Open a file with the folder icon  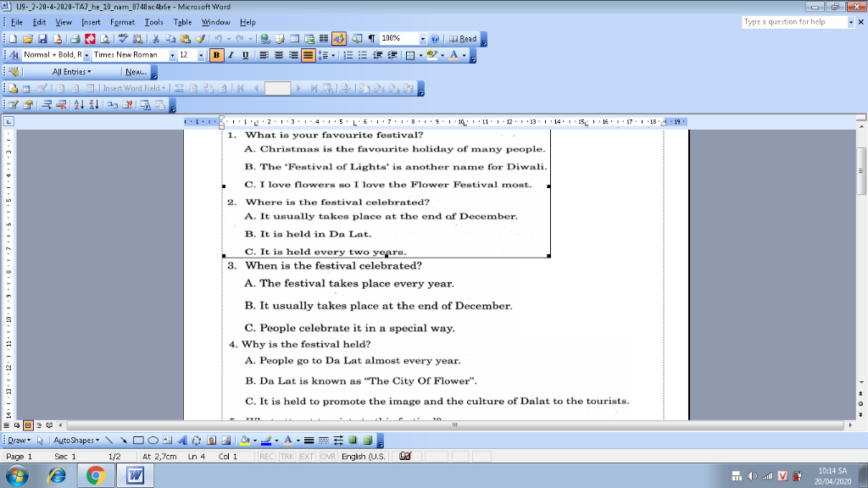pos(28,39)
